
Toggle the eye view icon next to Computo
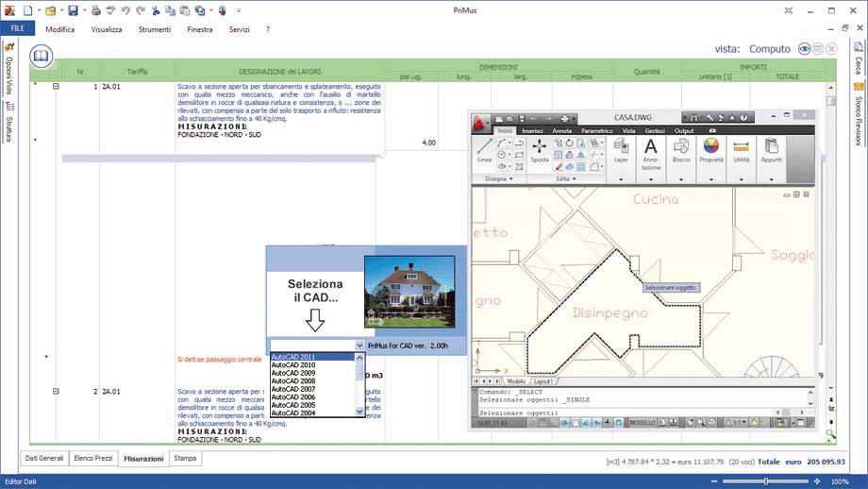tap(804, 49)
